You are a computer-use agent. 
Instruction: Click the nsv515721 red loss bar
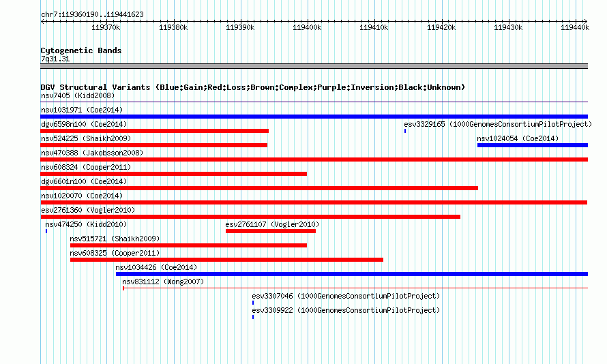pyautogui.click(x=188, y=245)
